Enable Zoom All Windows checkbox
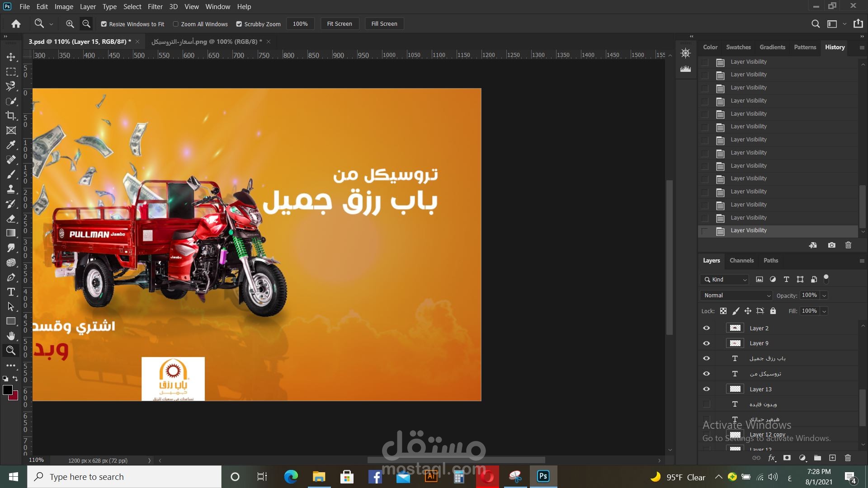868x488 pixels. tap(176, 24)
